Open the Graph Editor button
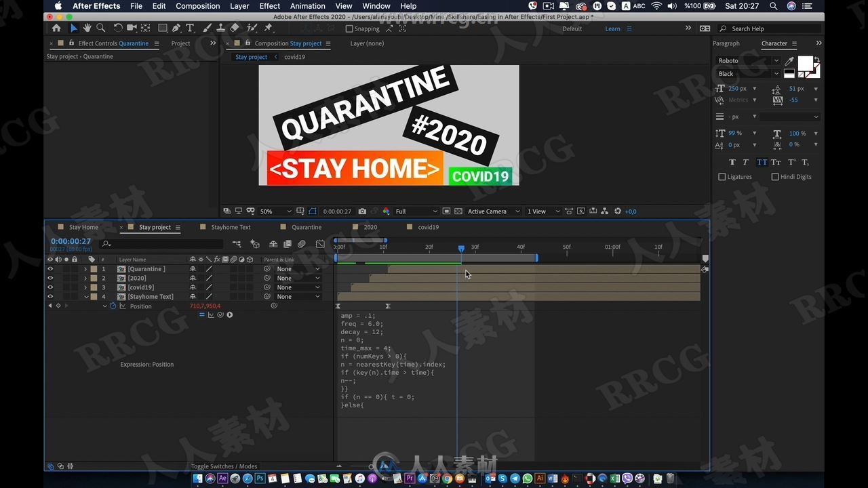 (320, 244)
